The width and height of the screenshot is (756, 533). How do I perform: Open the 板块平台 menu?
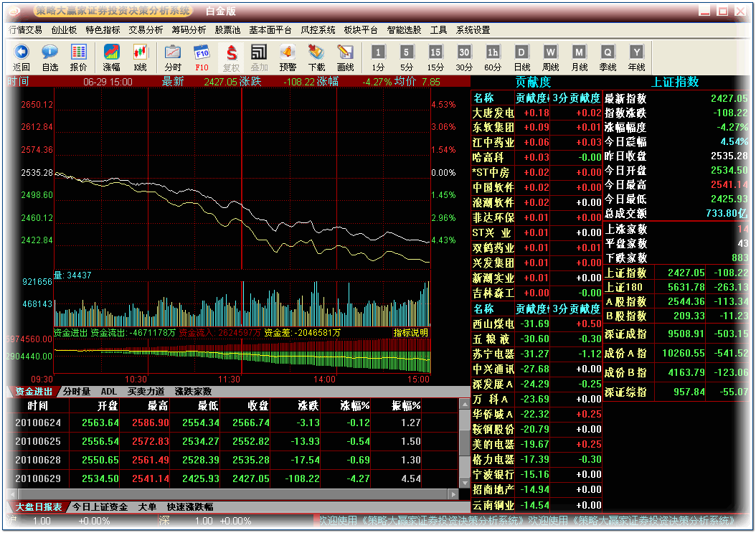(x=361, y=30)
